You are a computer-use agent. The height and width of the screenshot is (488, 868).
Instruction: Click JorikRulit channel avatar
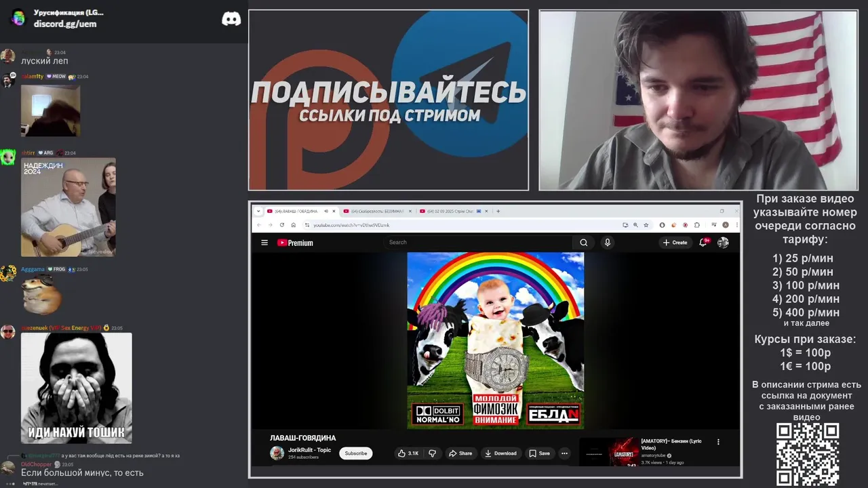277,453
